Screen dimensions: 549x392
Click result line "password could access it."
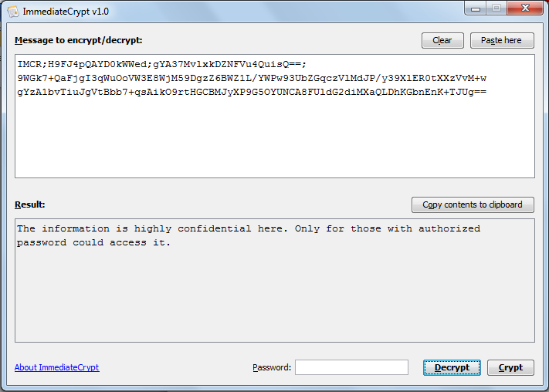pyautogui.click(x=93, y=242)
